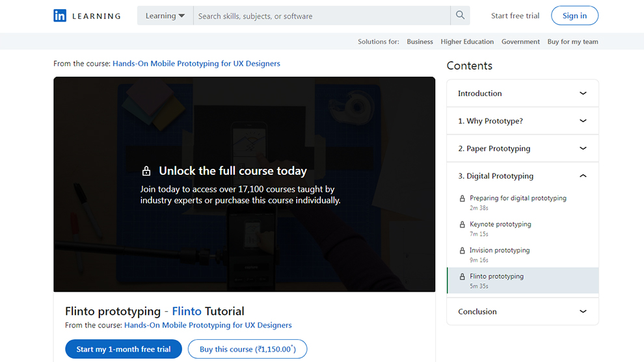Open top Hands-On Mobile Prototyping course link

[196, 64]
